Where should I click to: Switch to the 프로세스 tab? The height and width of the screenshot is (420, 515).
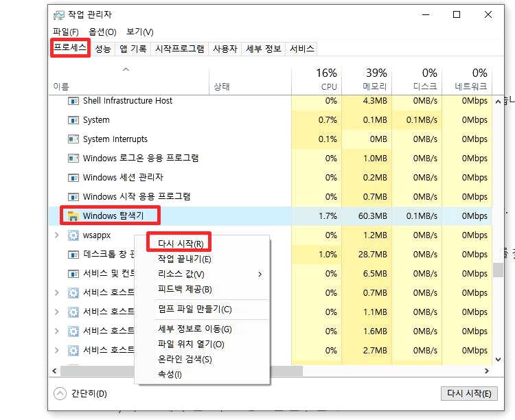(x=70, y=48)
